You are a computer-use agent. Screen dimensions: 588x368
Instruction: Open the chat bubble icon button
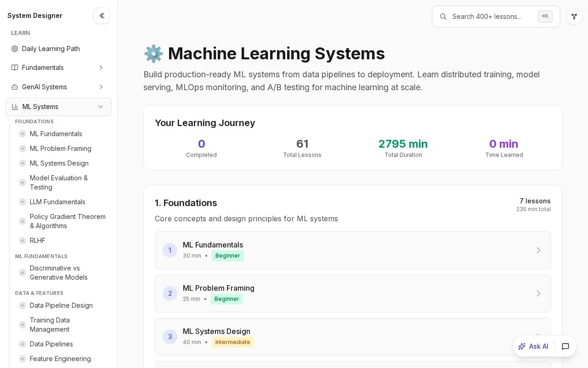point(565,346)
